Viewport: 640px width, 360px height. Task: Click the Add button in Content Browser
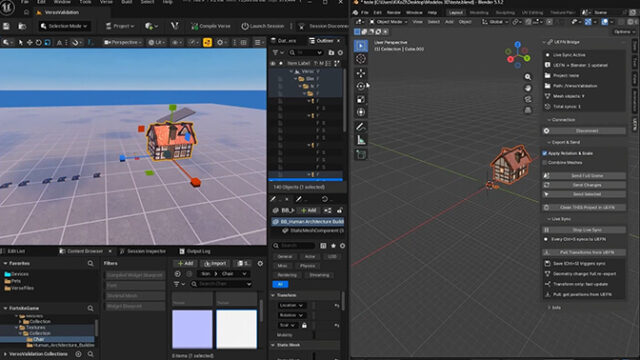tap(185, 263)
